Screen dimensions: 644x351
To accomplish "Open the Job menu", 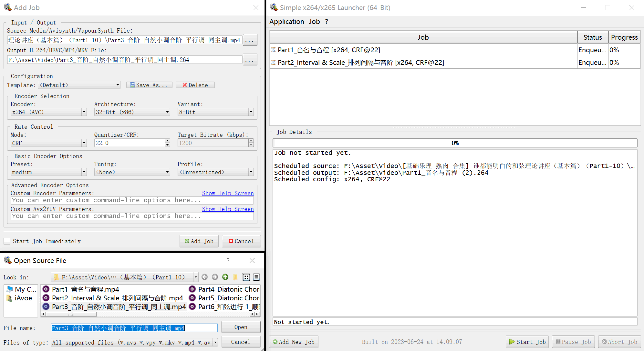I will (x=314, y=22).
